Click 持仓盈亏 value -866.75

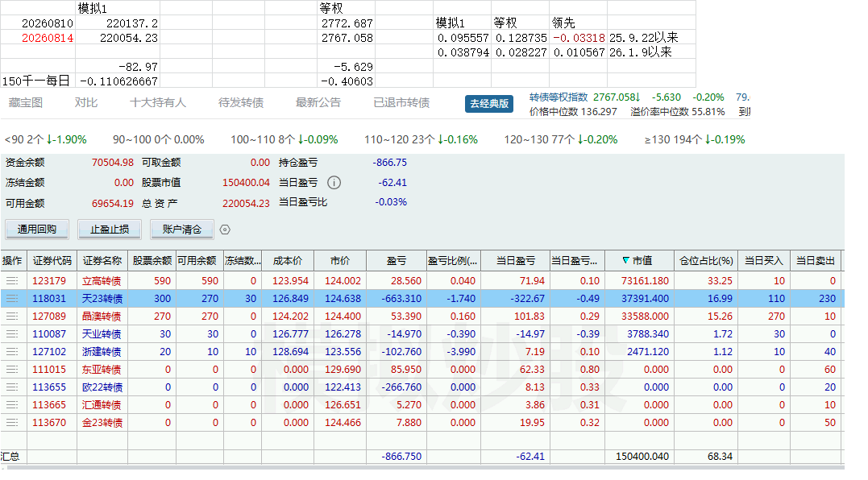(390, 163)
